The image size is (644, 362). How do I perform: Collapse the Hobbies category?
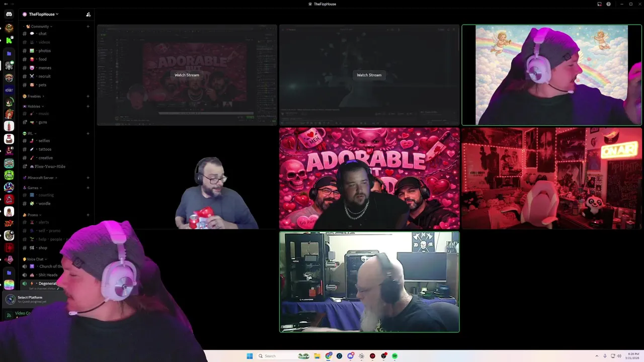34,106
